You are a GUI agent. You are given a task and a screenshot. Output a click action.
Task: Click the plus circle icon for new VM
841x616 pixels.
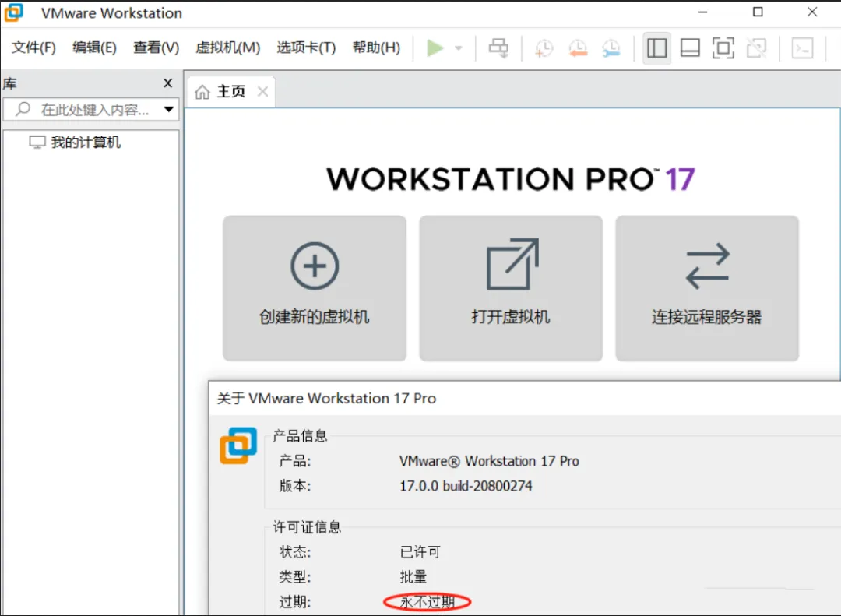tap(315, 266)
